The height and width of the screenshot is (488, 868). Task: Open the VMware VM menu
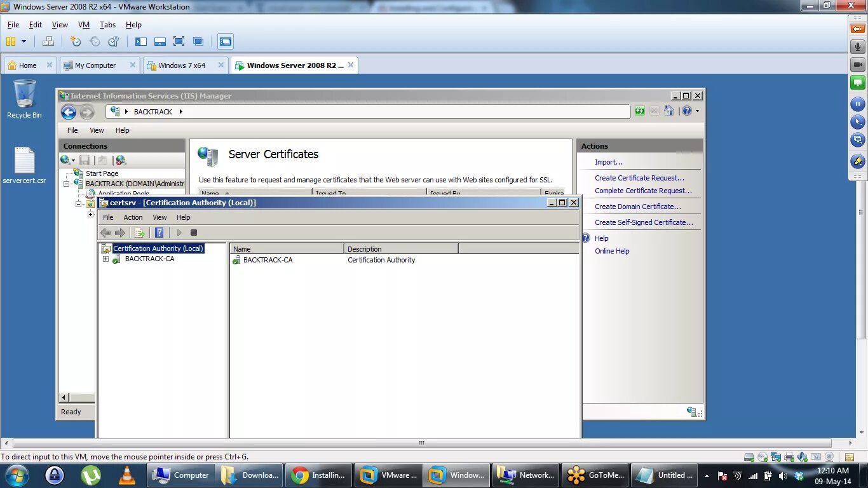pos(84,25)
